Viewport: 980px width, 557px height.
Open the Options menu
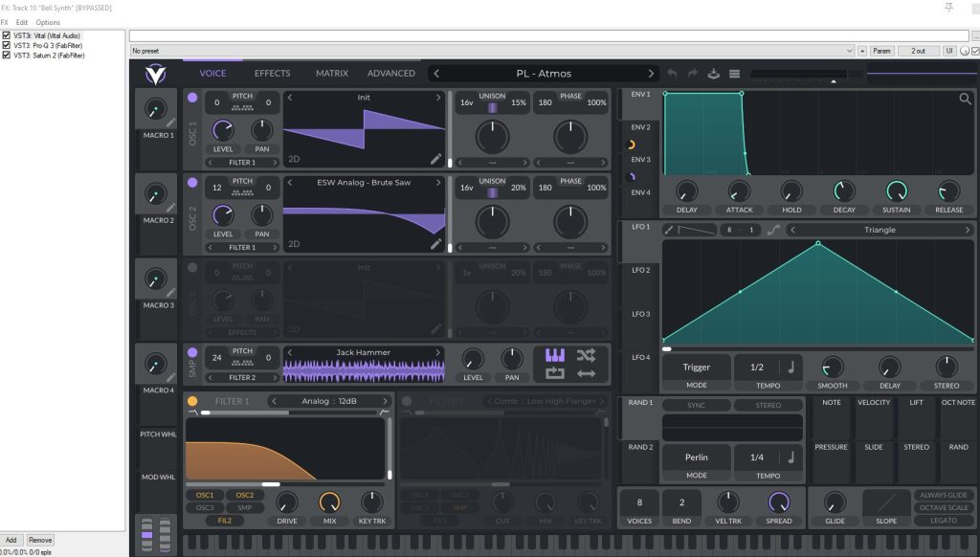(x=48, y=22)
